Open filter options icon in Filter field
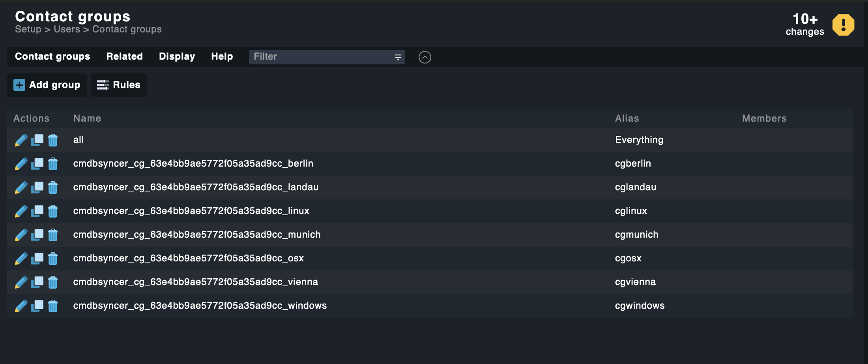The image size is (868, 364). click(398, 57)
